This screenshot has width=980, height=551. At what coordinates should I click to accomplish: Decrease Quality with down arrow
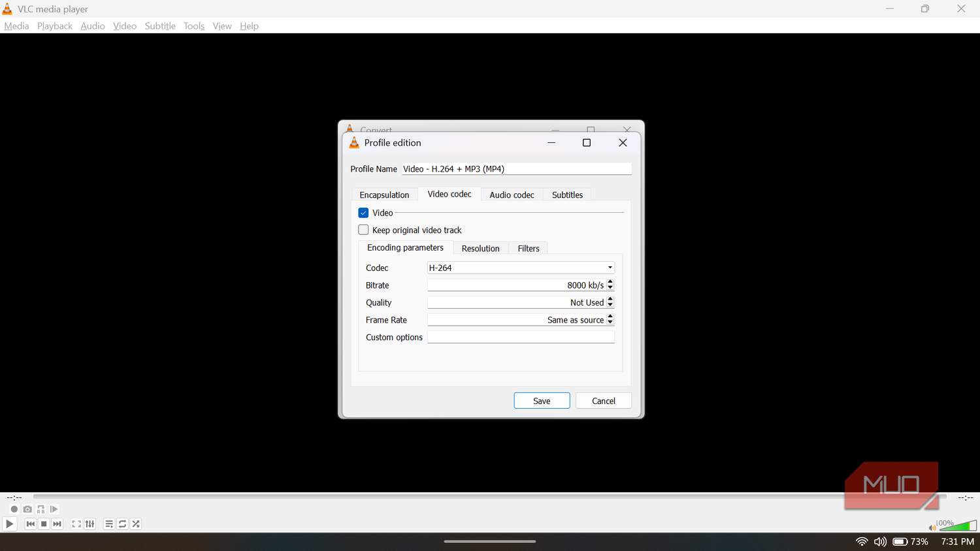610,306
